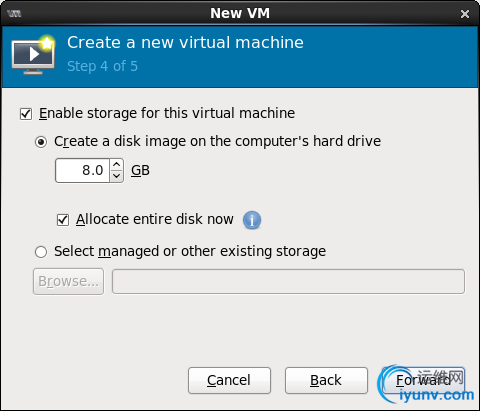
Task: Click the blue info icon beside Allocate disk
Action: pyautogui.click(x=252, y=220)
